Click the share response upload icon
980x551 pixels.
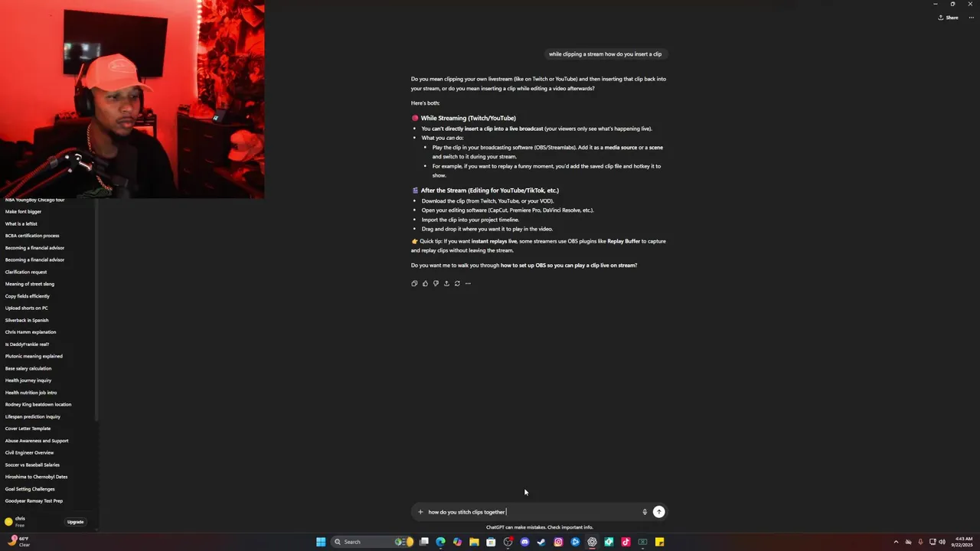pyautogui.click(x=446, y=283)
